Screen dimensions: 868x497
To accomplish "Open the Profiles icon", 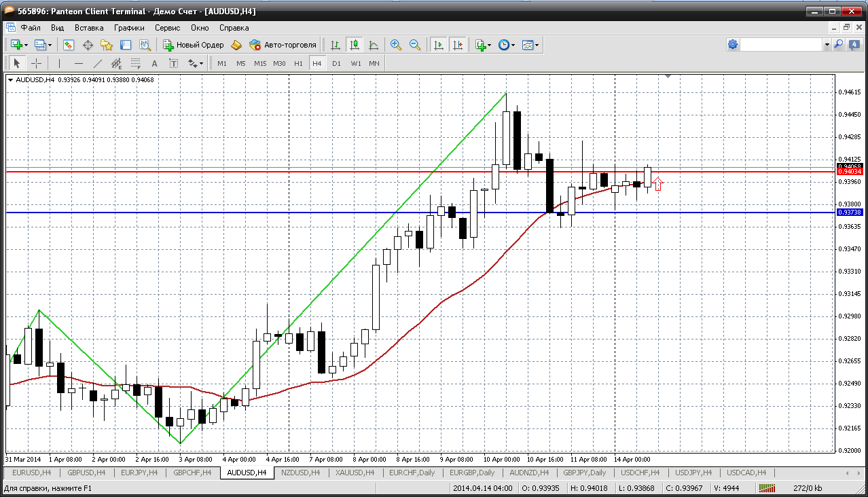I will tap(40, 45).
